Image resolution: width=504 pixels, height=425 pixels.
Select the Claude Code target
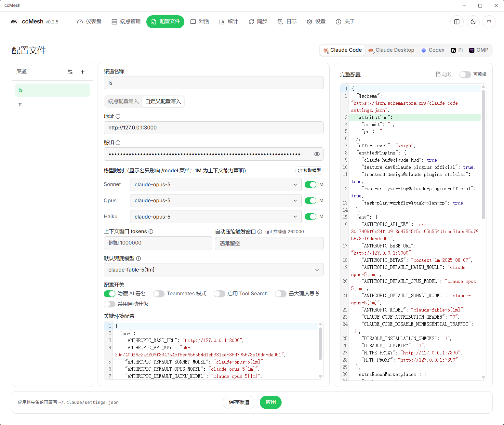pos(342,50)
